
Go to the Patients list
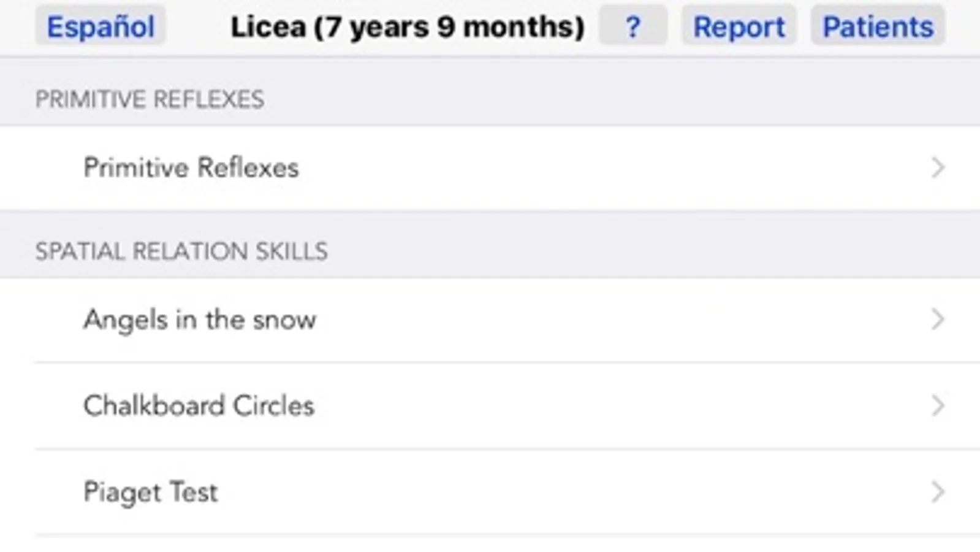click(878, 26)
